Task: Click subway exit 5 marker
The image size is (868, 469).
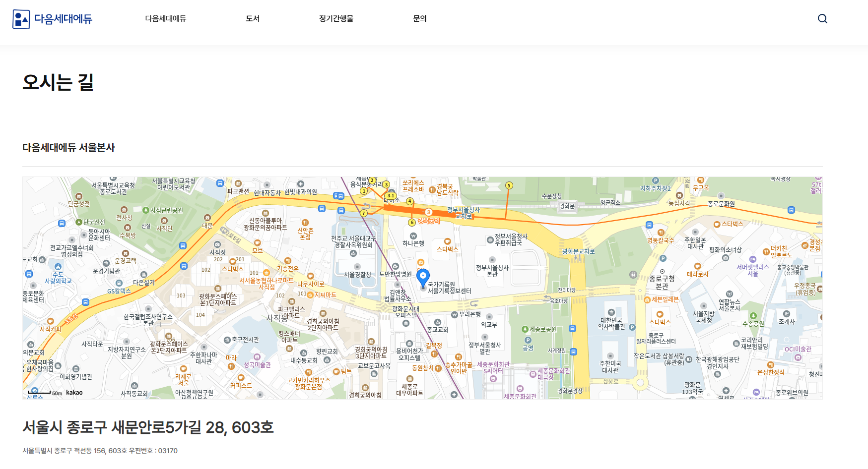Action: [509, 185]
